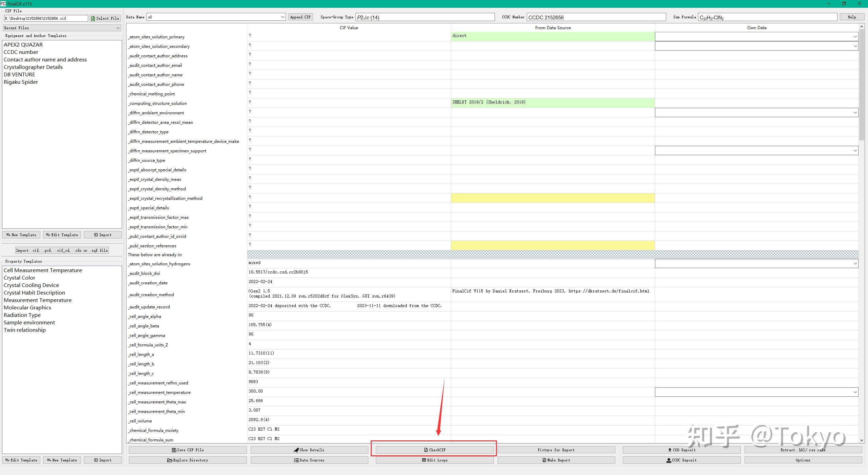The width and height of the screenshot is (868, 475).
Task: Expand the Recent Files dropdown
Action: (x=62, y=28)
